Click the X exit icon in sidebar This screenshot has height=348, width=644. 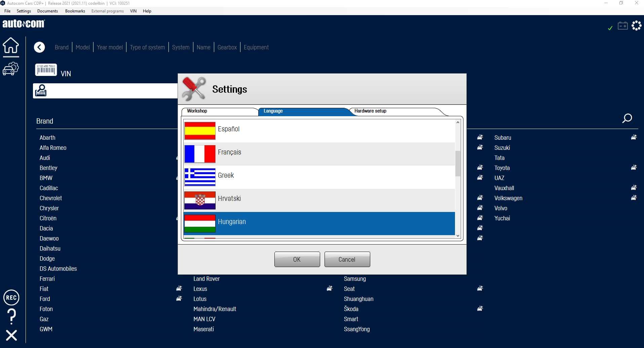pos(11,335)
